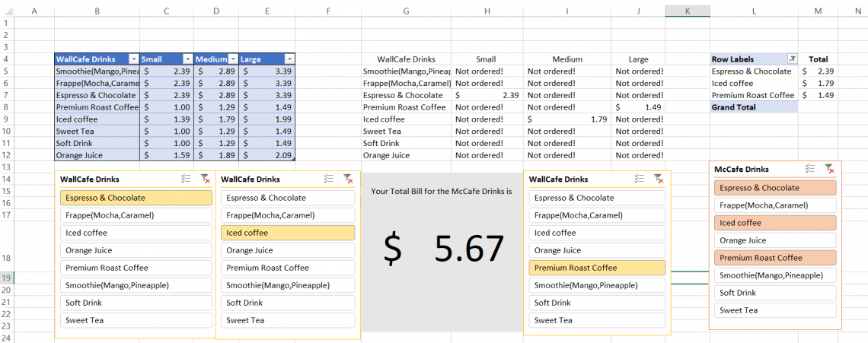868x343 pixels.
Task: Clear filter in slicer with Premium Roast highlighted
Action: [659, 179]
